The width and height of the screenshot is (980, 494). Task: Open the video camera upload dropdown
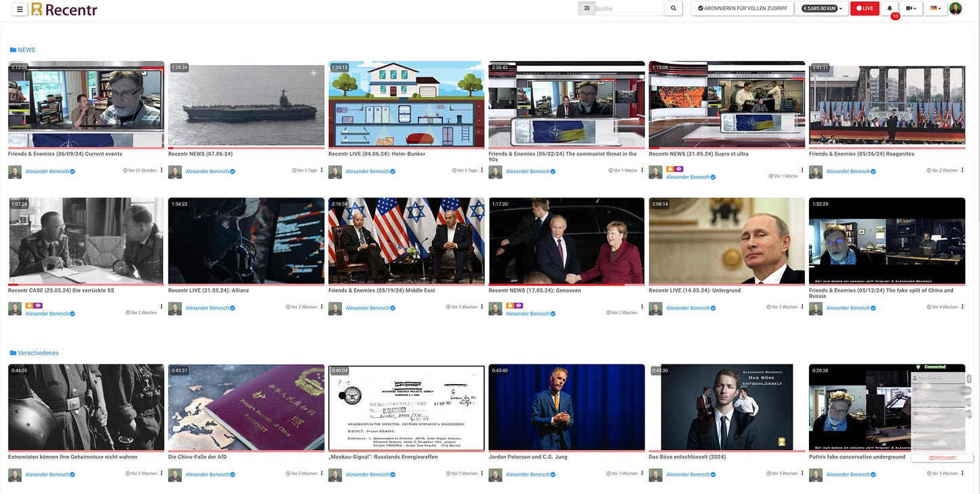click(912, 9)
